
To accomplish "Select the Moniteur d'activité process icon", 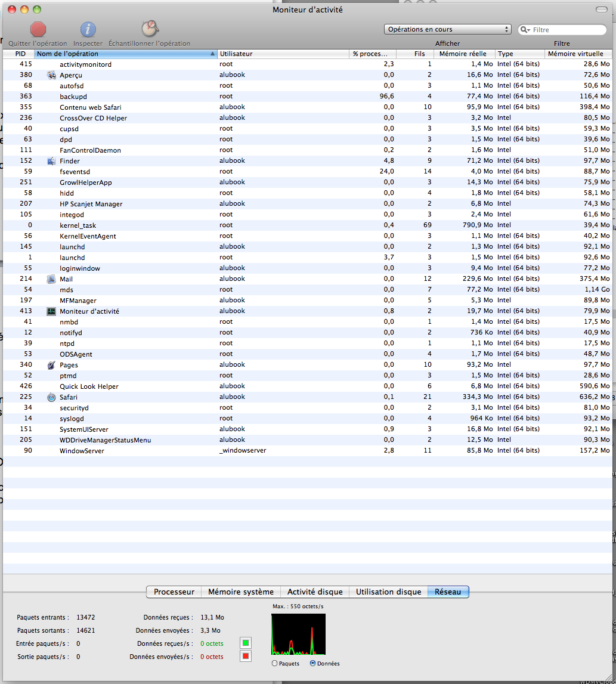I will [x=51, y=311].
